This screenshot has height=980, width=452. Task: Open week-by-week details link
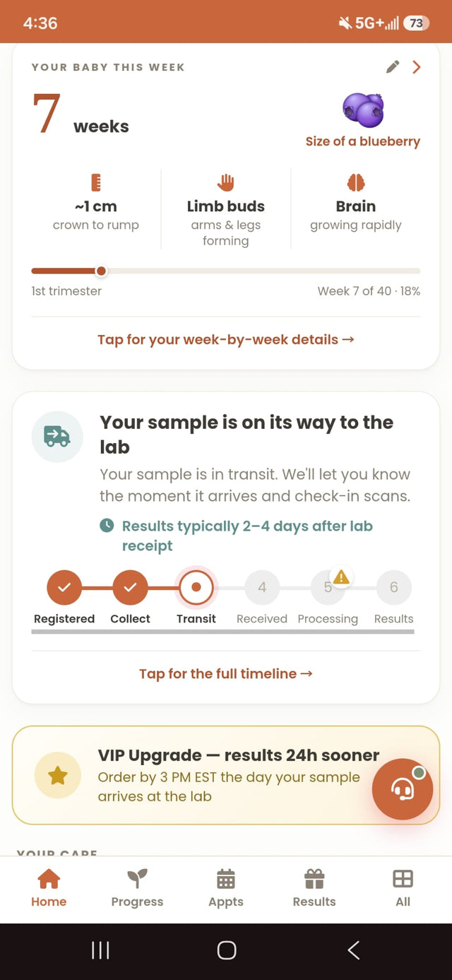click(x=226, y=340)
